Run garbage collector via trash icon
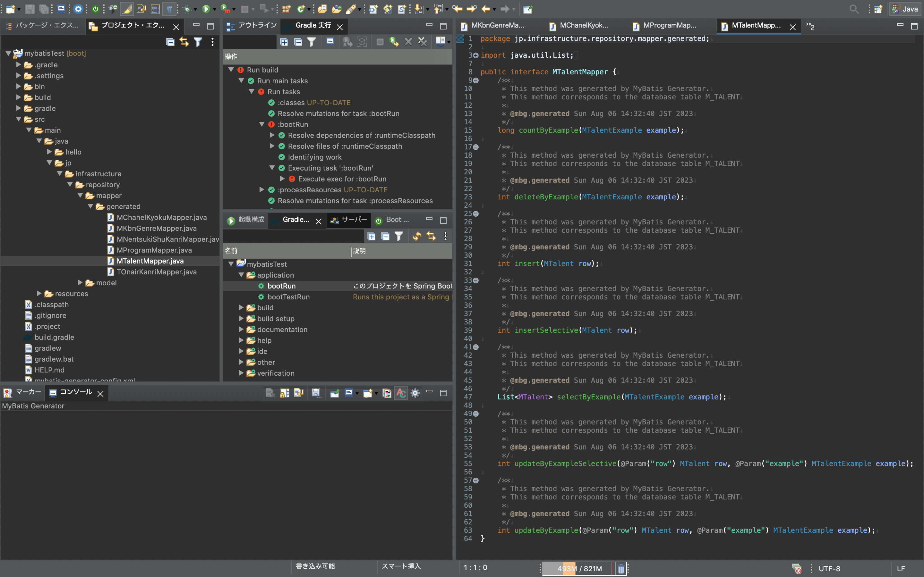The height and width of the screenshot is (577, 924). [621, 568]
